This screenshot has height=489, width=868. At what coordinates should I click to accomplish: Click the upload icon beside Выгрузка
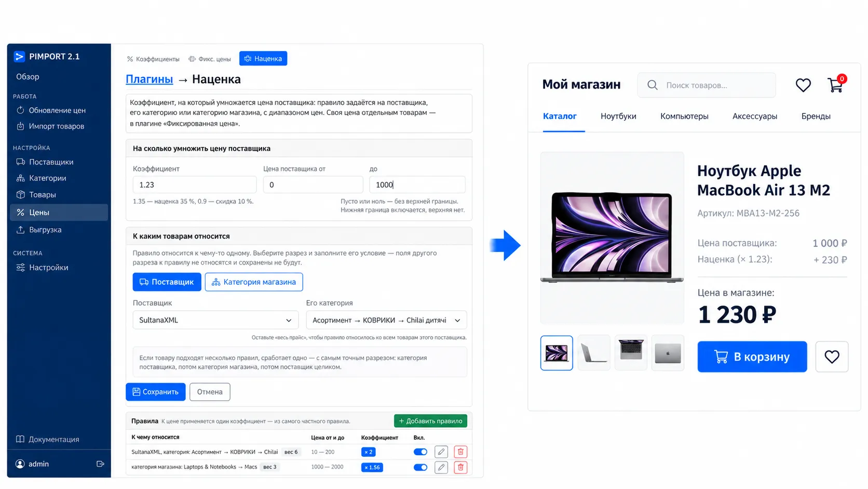(x=21, y=230)
